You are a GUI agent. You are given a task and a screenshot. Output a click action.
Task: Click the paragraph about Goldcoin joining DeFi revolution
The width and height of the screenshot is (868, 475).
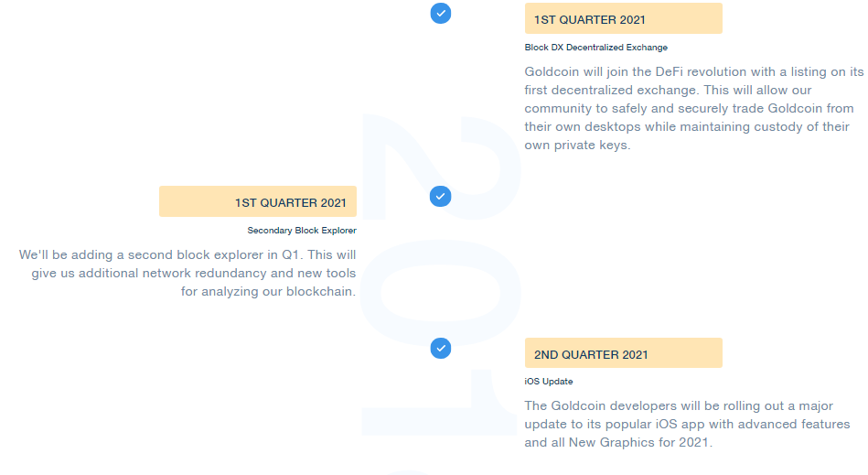[693, 109]
